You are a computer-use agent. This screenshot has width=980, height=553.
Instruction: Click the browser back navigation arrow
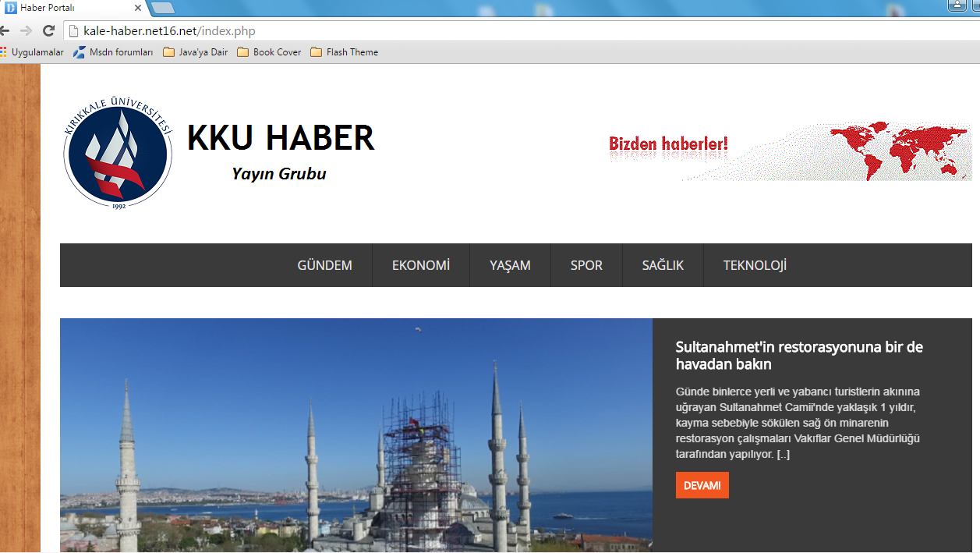(x=8, y=30)
